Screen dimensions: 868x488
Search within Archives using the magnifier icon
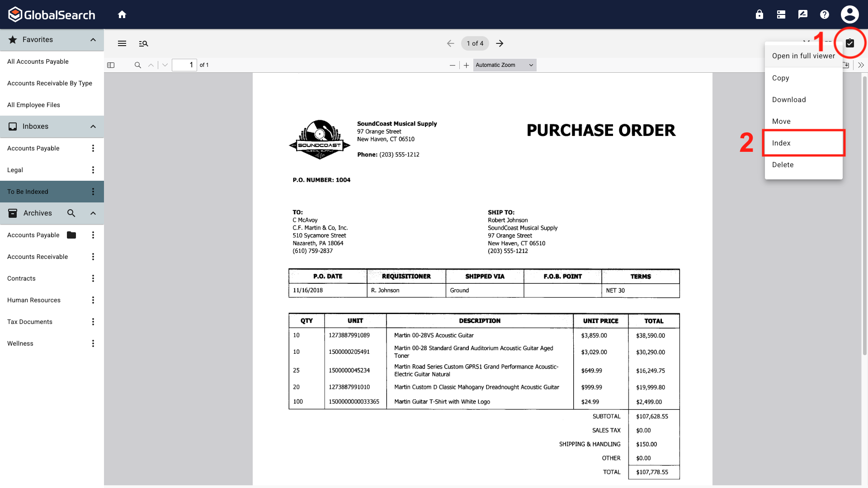click(71, 213)
